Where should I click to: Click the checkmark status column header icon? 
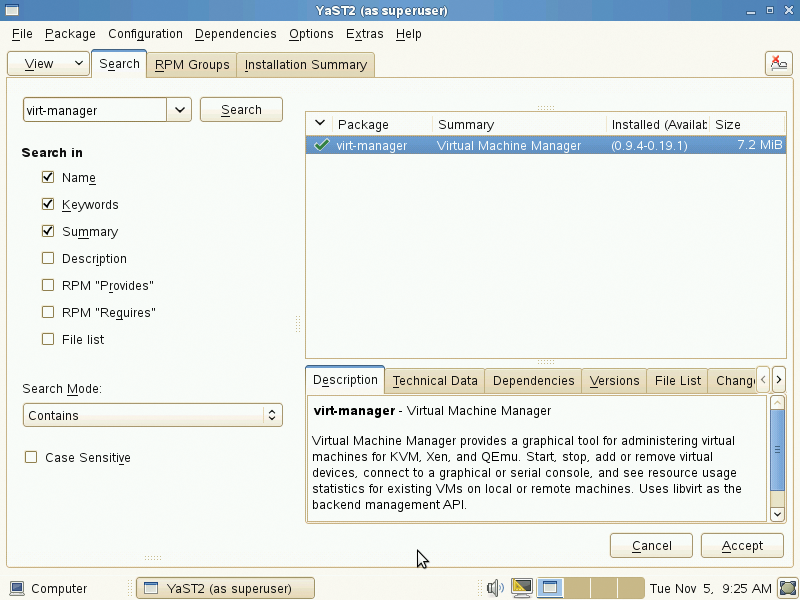(318, 124)
